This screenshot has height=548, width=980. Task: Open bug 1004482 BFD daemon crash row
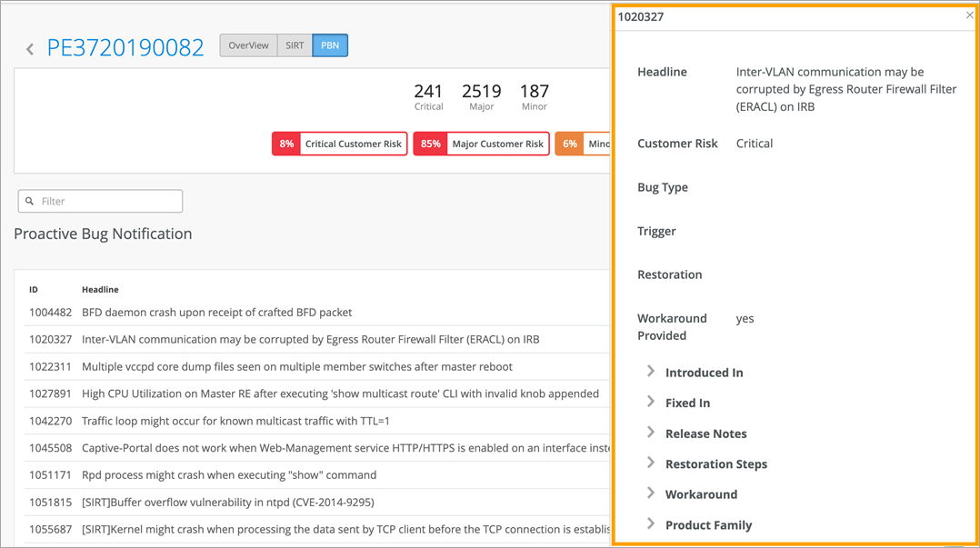(x=317, y=313)
